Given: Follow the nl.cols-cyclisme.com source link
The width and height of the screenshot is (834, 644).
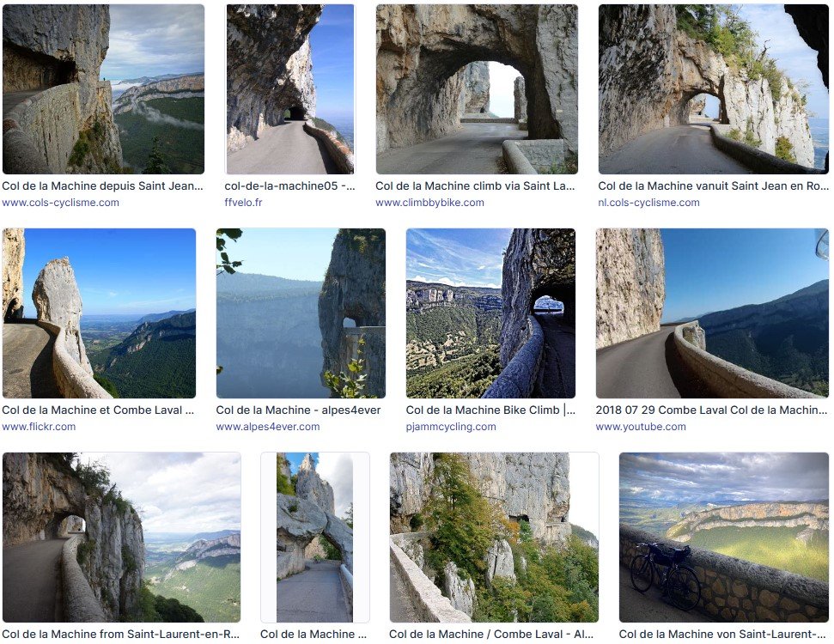Looking at the screenshot, I should [648, 203].
